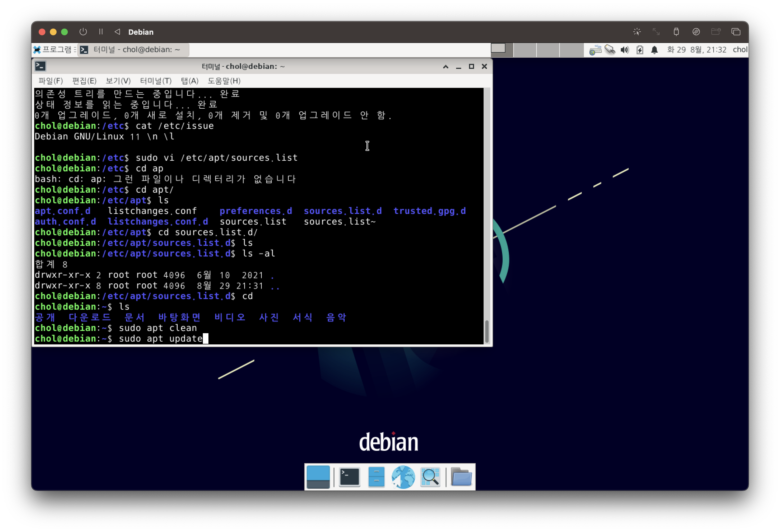The image size is (780, 532).
Task: Pause the Debian virtual machine
Action: (101, 32)
